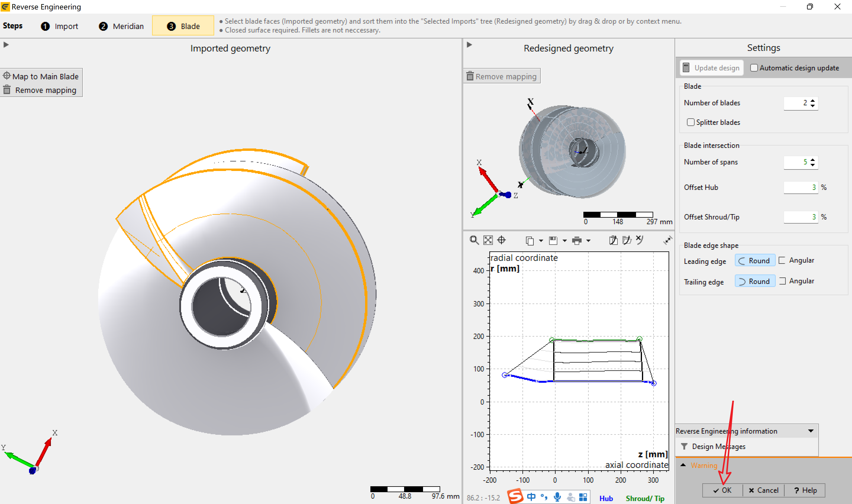
Task: Go to the Import step
Action: [x=59, y=26]
